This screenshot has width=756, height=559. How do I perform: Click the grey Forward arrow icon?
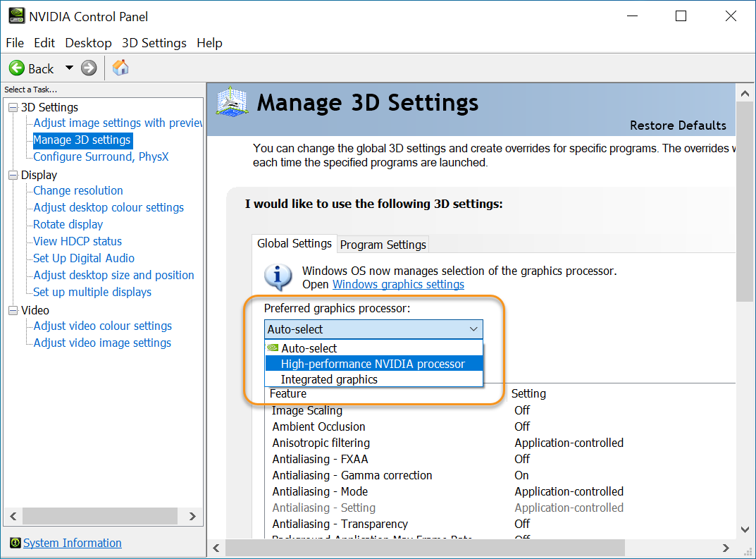(x=89, y=68)
